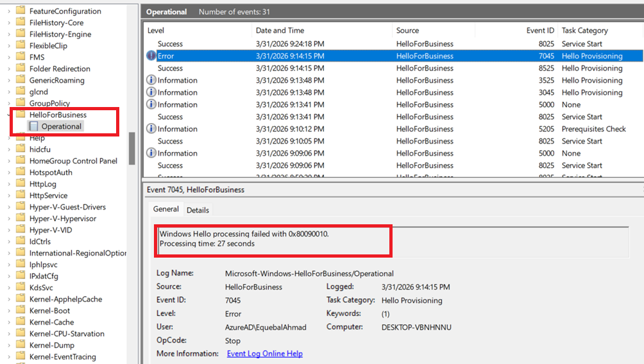644x364 pixels.
Task: Click the HttpLog folder icon
Action: pos(21,183)
